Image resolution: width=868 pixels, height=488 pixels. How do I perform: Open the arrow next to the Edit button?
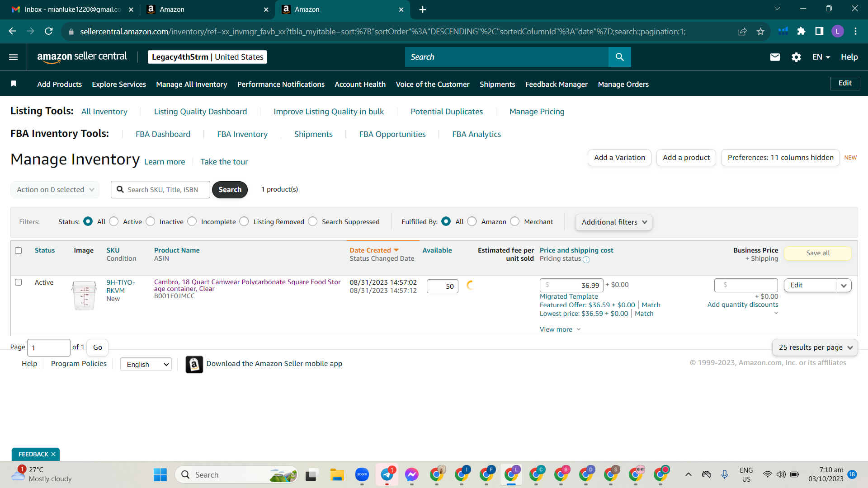pos(844,286)
